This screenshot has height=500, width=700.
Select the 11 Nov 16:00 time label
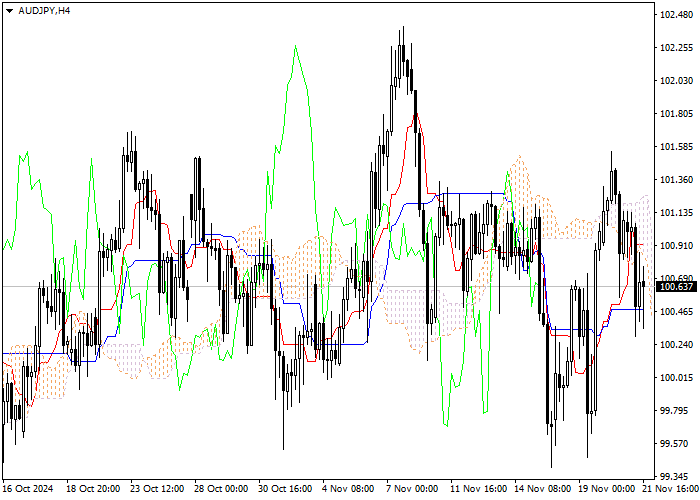tap(479, 489)
